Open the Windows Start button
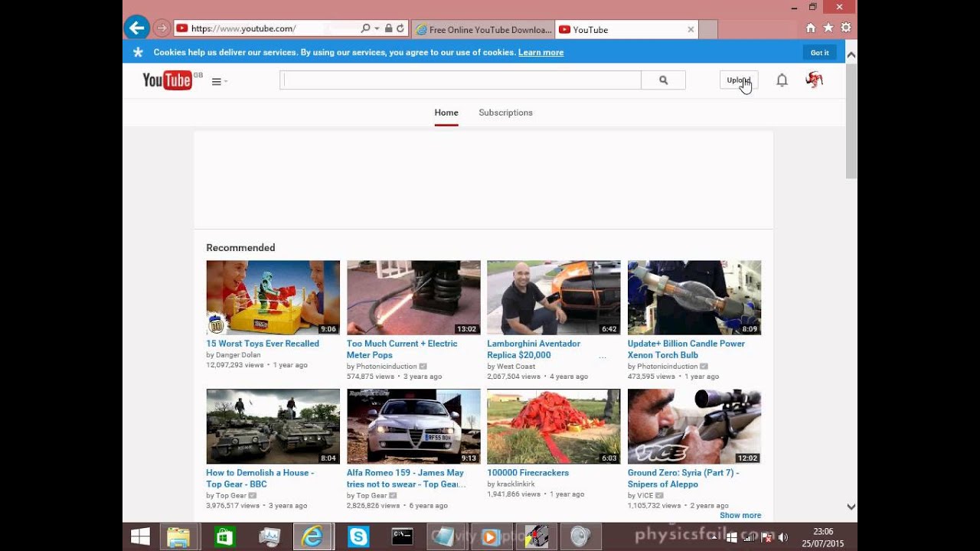980x551 pixels. pyautogui.click(x=140, y=536)
